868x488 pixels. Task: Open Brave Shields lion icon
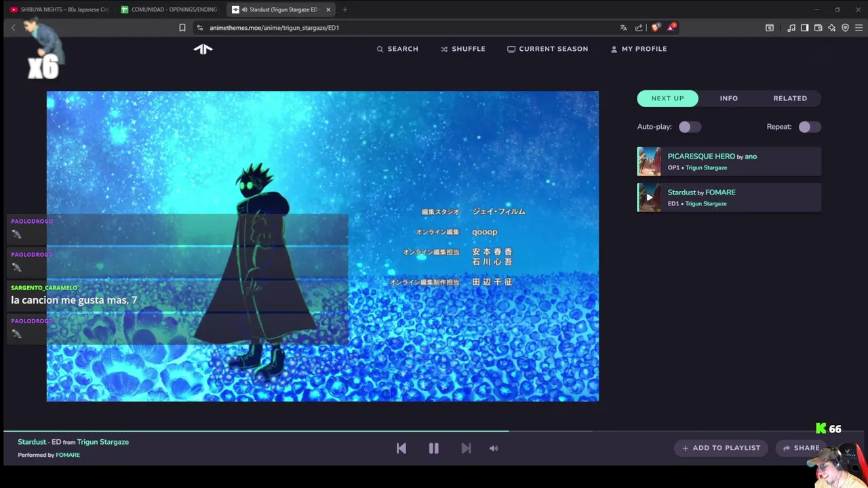[655, 28]
